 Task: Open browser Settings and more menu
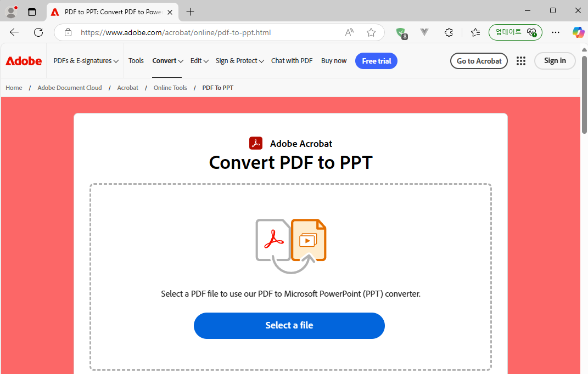pyautogui.click(x=556, y=32)
